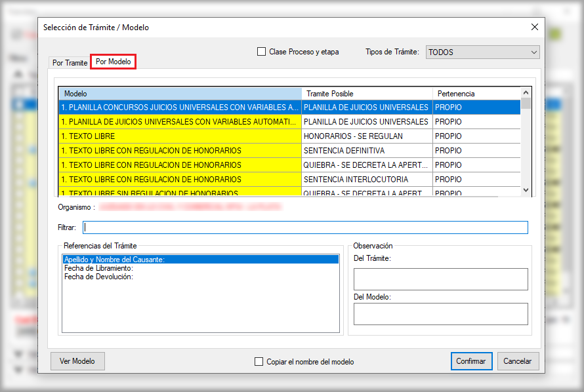The width and height of the screenshot is (584, 392).
Task: Open the Tipos de Trámite dropdown
Action: point(482,52)
